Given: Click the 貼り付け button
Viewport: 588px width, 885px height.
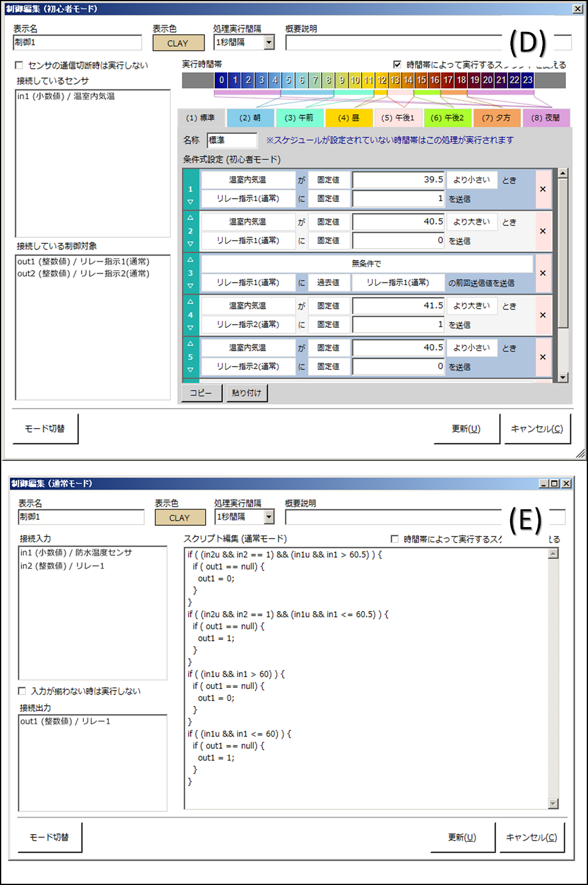Looking at the screenshot, I should coord(247,393).
